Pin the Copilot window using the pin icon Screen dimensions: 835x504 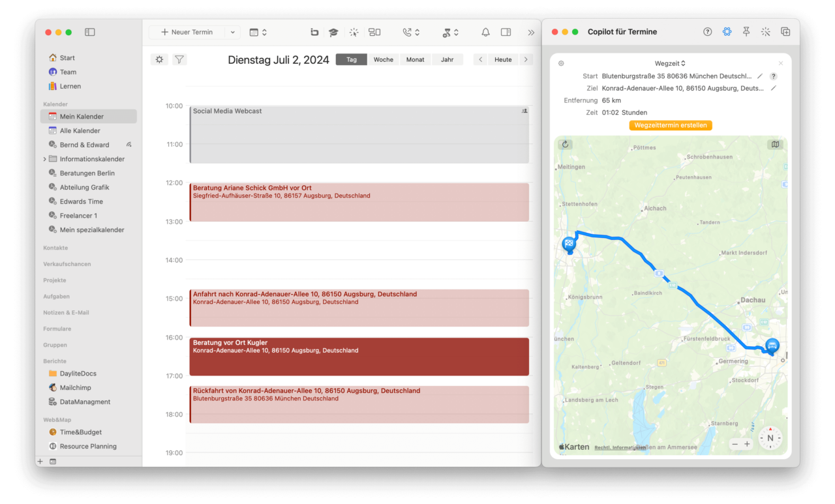click(x=746, y=31)
